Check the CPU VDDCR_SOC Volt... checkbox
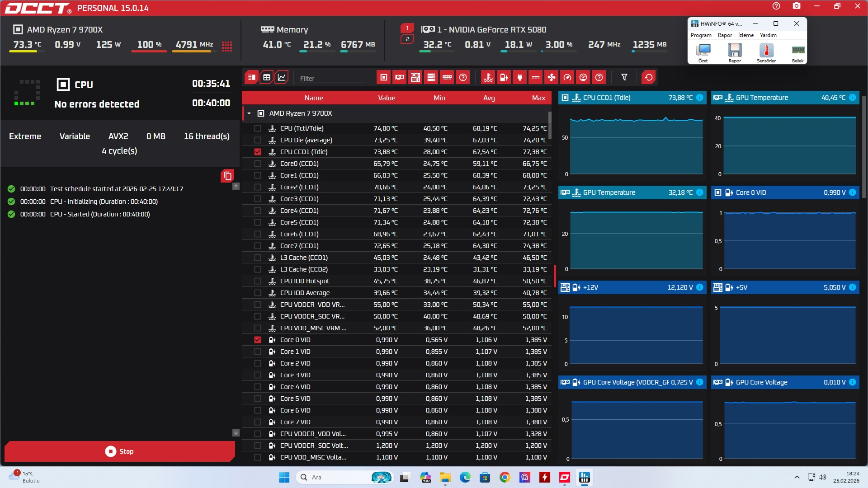The width and height of the screenshot is (868, 488). click(258, 446)
